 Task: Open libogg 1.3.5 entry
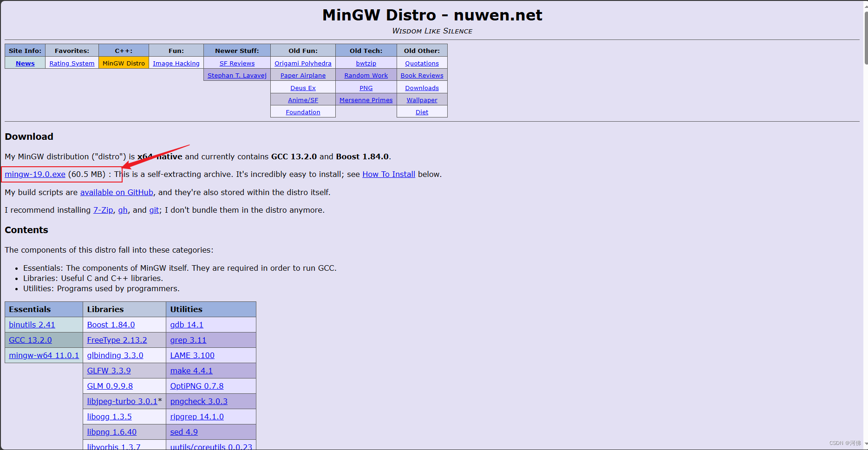pyautogui.click(x=110, y=417)
